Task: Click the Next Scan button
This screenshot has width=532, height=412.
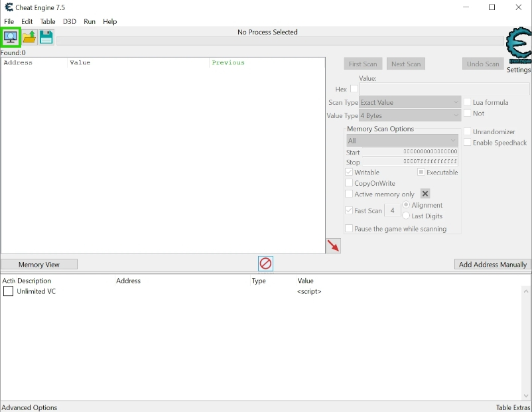Action: [x=406, y=64]
